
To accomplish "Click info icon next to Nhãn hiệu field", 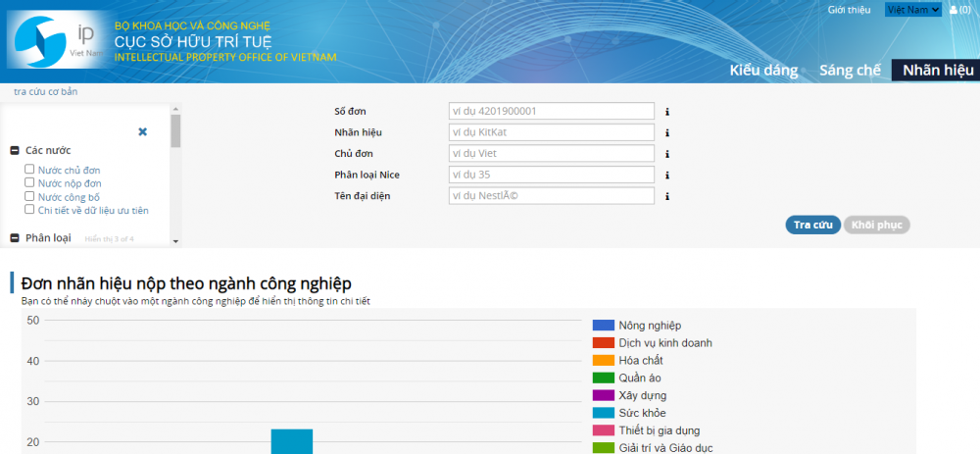I will [667, 132].
